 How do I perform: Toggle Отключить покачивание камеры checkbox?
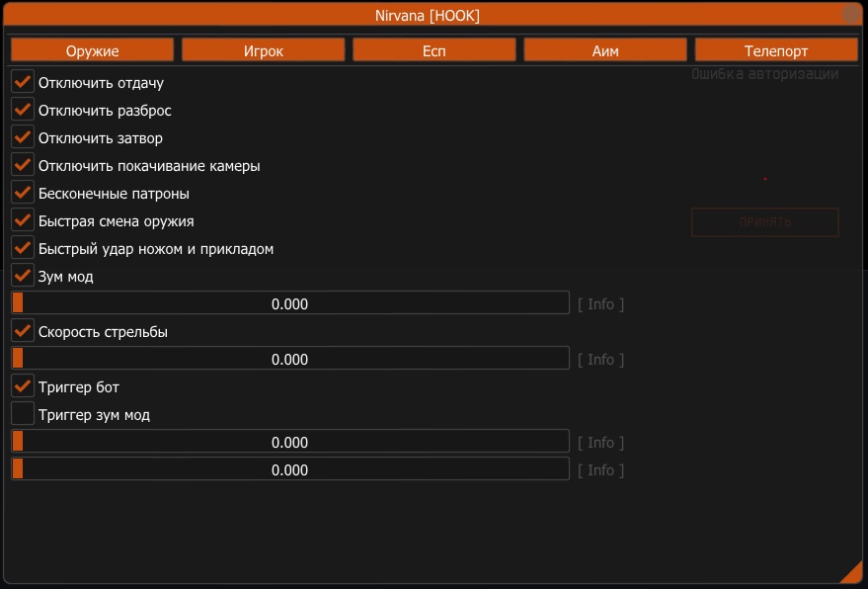pos(23,165)
